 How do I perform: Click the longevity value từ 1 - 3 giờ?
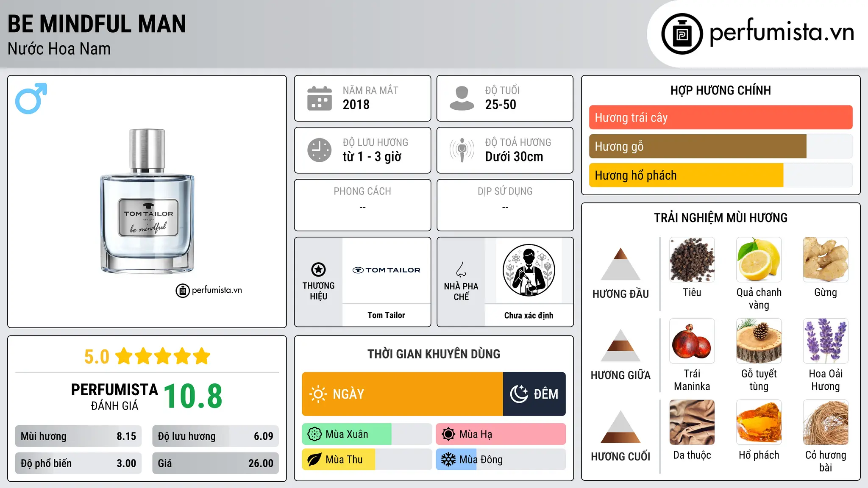click(x=372, y=157)
